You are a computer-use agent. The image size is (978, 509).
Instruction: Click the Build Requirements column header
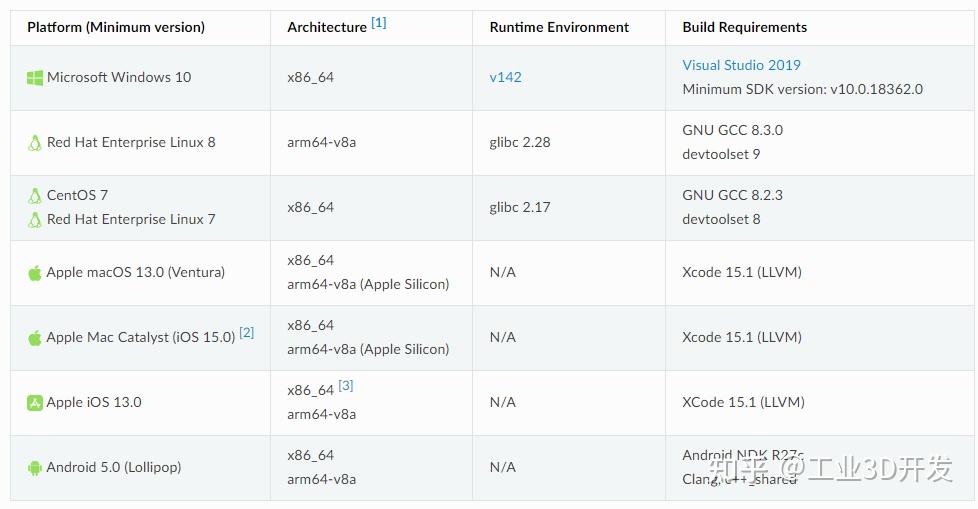click(x=744, y=27)
